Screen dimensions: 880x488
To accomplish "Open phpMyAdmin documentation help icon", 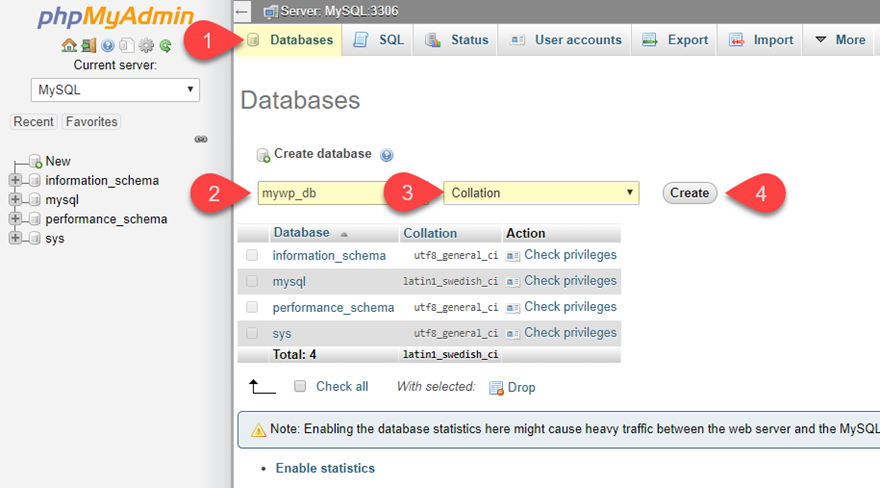I will (108, 45).
